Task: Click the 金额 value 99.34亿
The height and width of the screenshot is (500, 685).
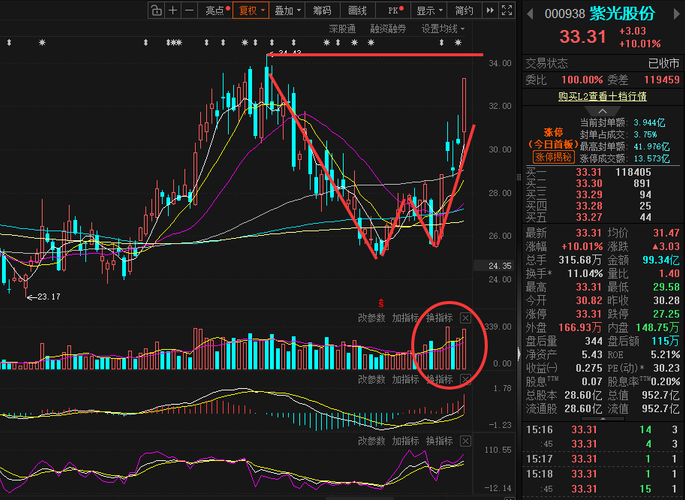Action: pos(661,260)
